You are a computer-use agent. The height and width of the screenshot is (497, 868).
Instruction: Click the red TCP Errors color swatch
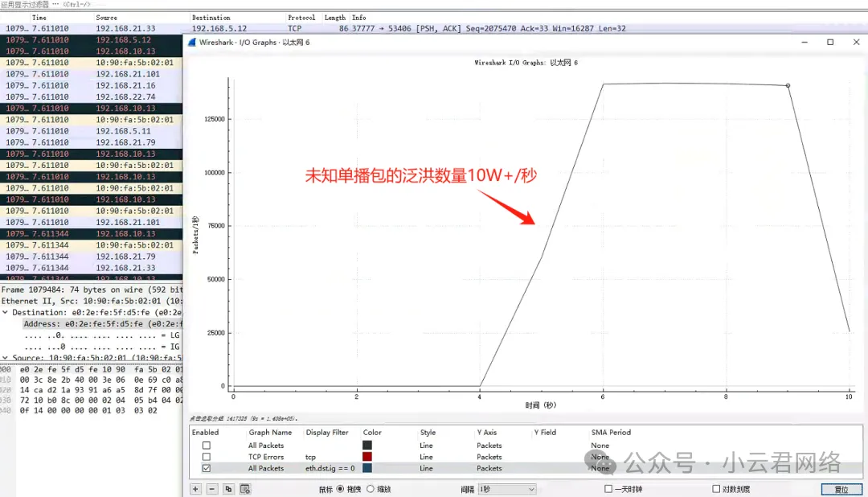pos(367,457)
